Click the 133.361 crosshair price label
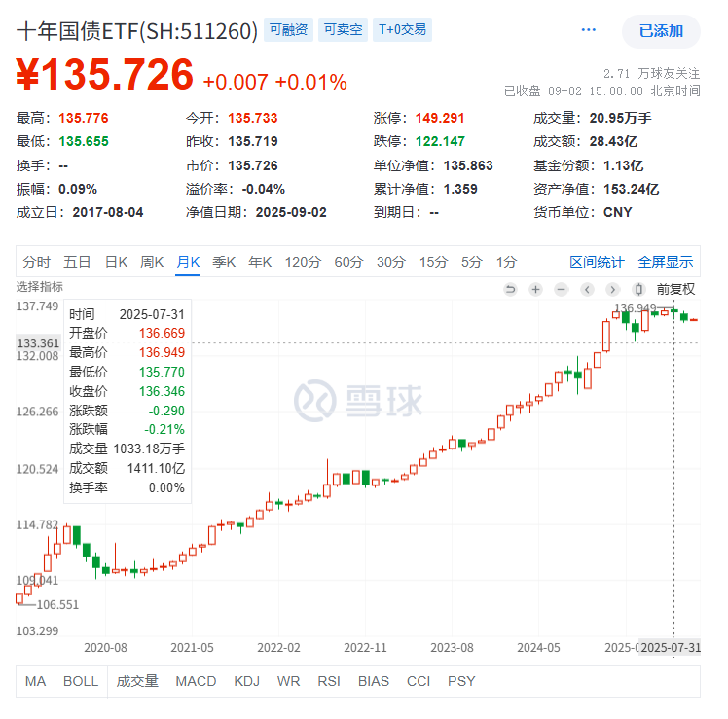Image resolution: width=728 pixels, height=719 pixels. tap(38, 343)
